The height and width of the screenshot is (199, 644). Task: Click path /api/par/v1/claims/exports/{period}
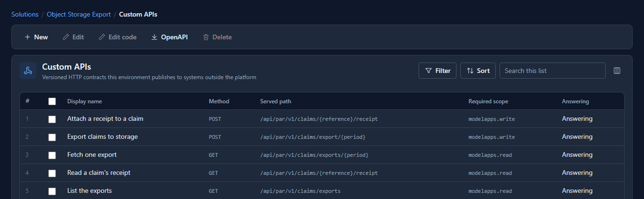point(314,155)
